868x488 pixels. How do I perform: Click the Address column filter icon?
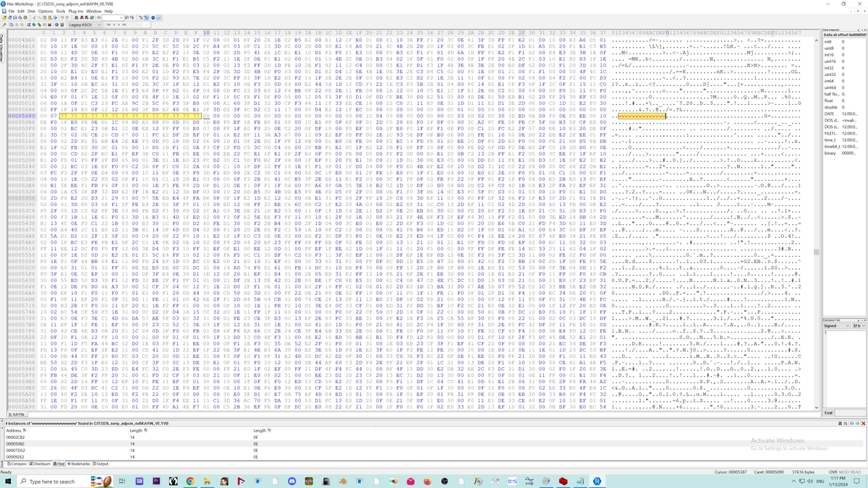pyautogui.click(x=25, y=430)
